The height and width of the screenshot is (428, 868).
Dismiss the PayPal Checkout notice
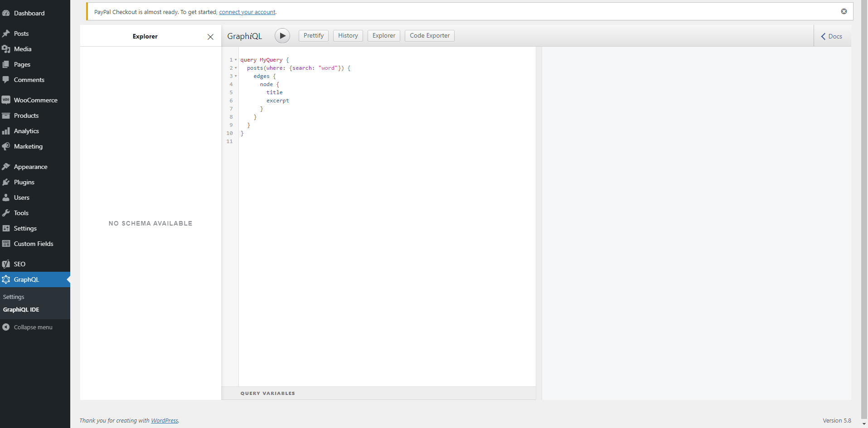point(844,11)
